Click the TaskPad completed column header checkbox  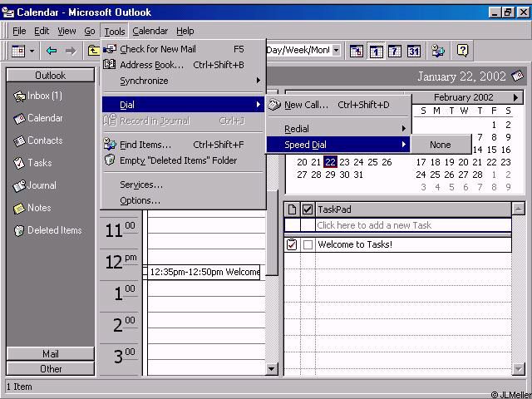pyautogui.click(x=308, y=209)
